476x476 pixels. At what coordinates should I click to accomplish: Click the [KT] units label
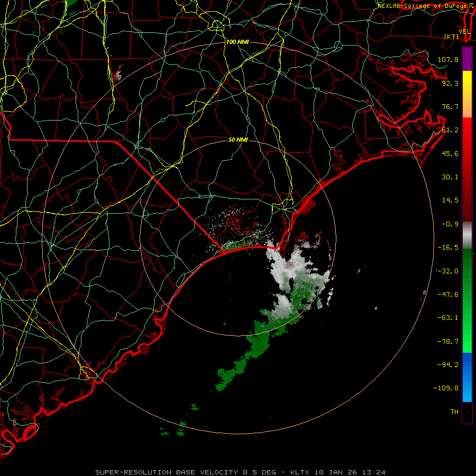pos(452,36)
